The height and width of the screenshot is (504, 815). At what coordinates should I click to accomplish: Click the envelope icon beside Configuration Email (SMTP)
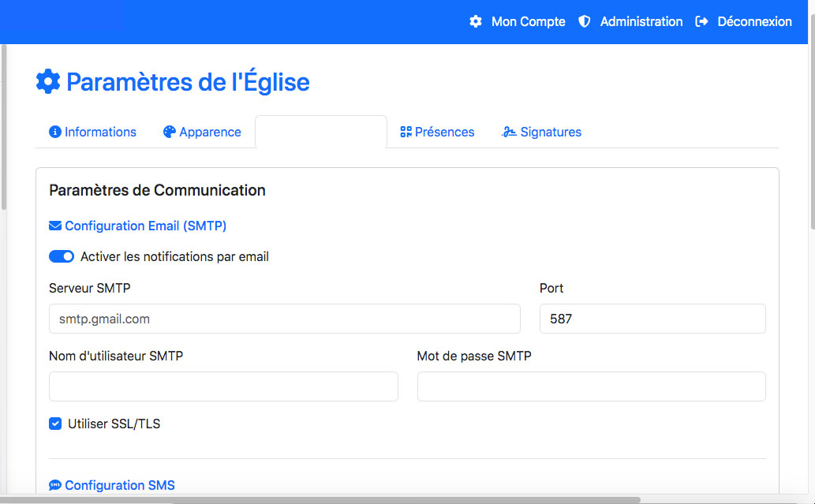[x=55, y=226]
